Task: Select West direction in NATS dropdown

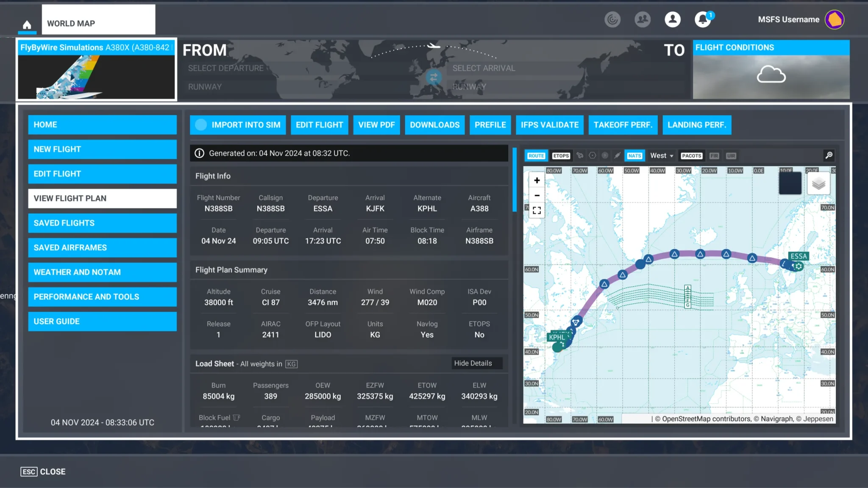Action: coord(661,155)
